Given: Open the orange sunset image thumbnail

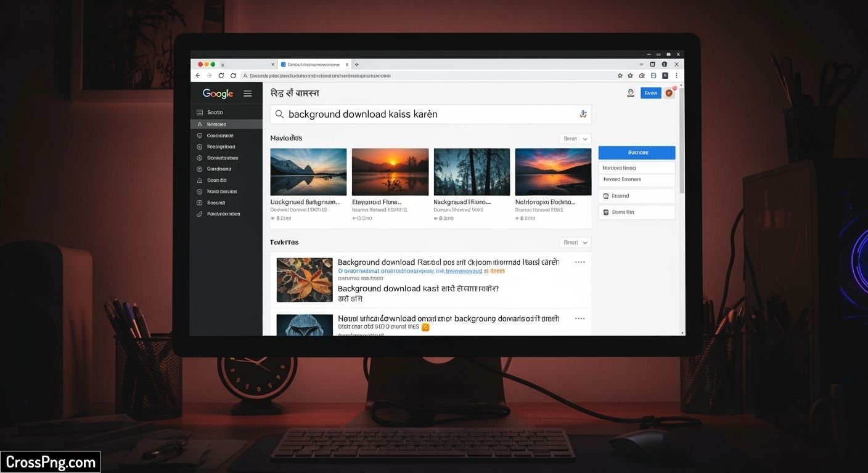Looking at the screenshot, I should (x=390, y=172).
